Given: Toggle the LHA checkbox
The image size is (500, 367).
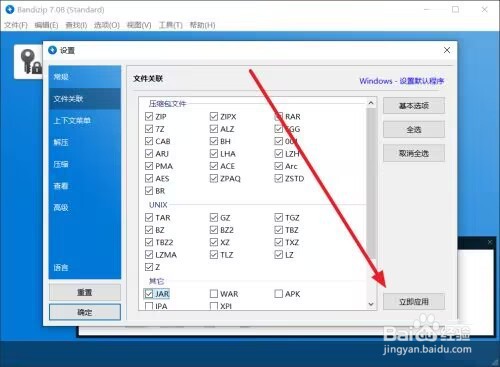Looking at the screenshot, I should (x=214, y=153).
